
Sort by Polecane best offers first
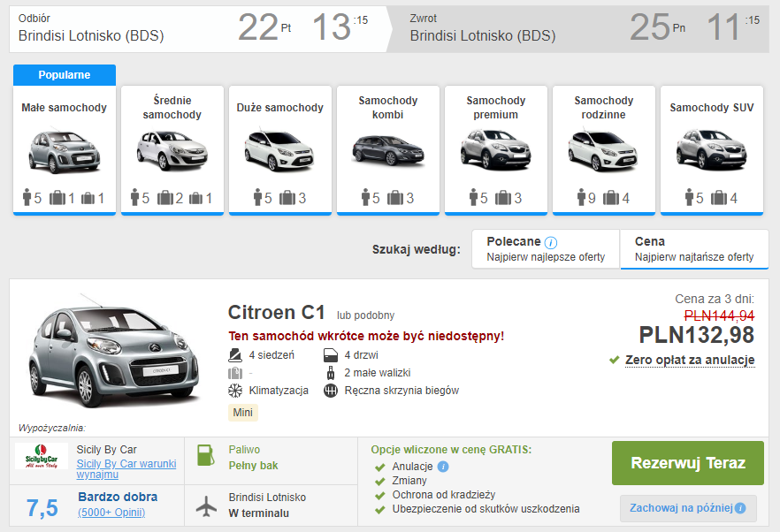point(546,249)
